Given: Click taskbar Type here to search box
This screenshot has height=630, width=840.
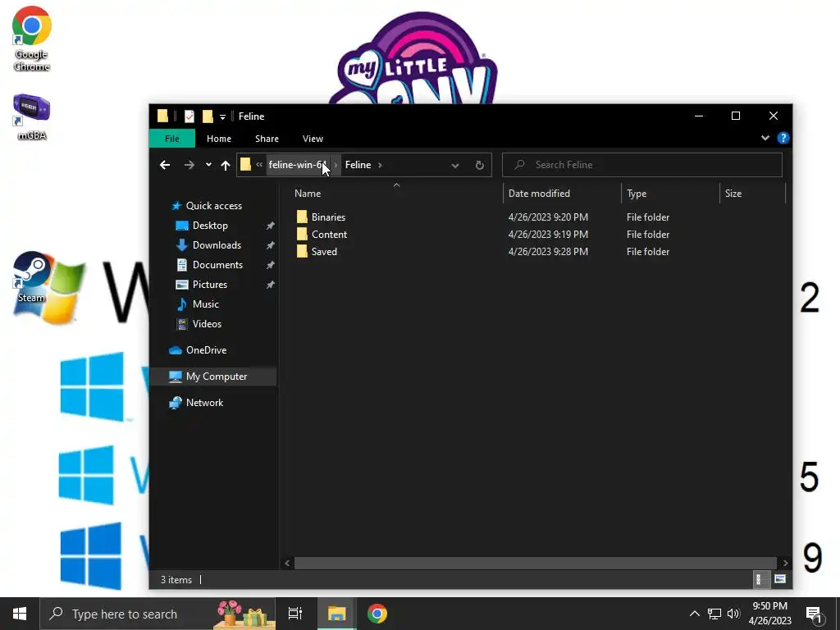Looking at the screenshot, I should pos(157,614).
